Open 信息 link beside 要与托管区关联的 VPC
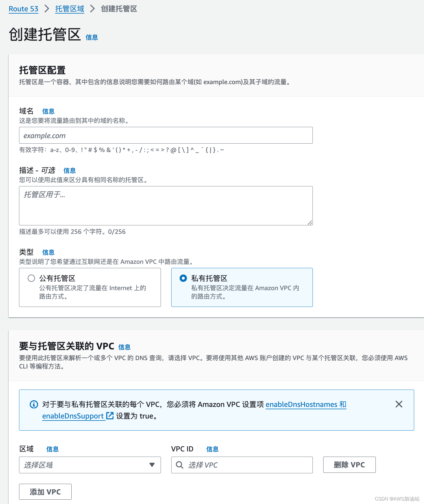Image resolution: width=424 pixels, height=504 pixels. coord(124,347)
